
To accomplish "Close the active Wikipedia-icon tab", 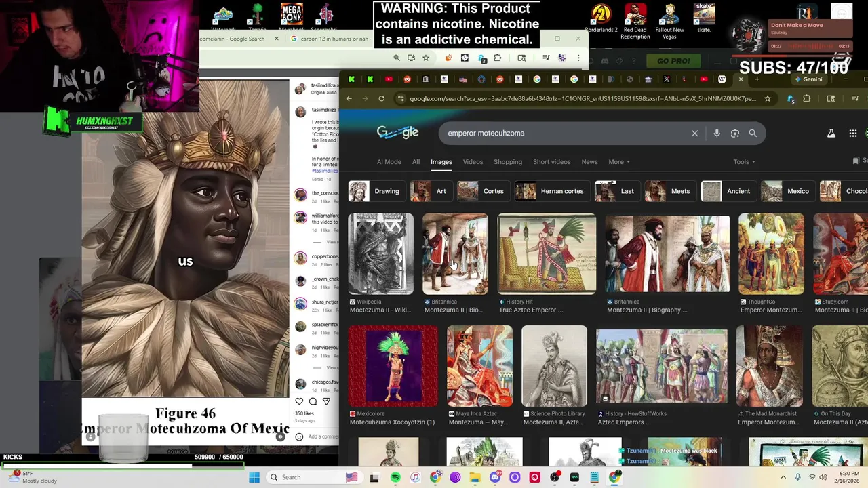I will [741, 79].
